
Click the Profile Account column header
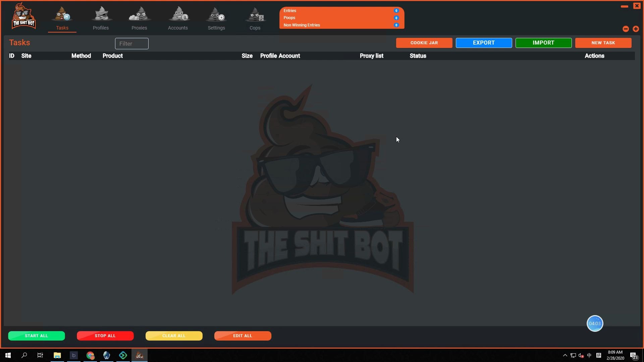tap(280, 56)
